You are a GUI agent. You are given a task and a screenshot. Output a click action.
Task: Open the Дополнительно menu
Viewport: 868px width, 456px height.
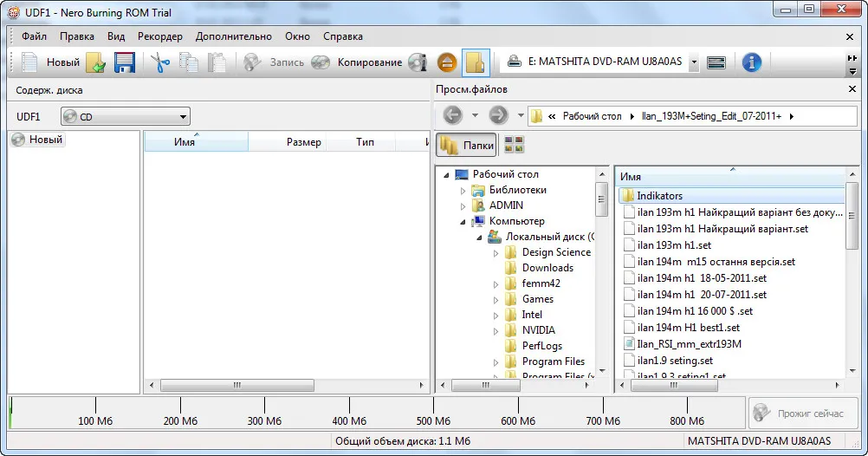[x=234, y=36]
